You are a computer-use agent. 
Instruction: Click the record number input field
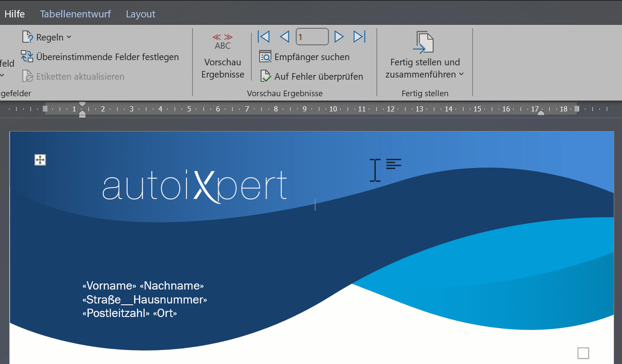312,37
